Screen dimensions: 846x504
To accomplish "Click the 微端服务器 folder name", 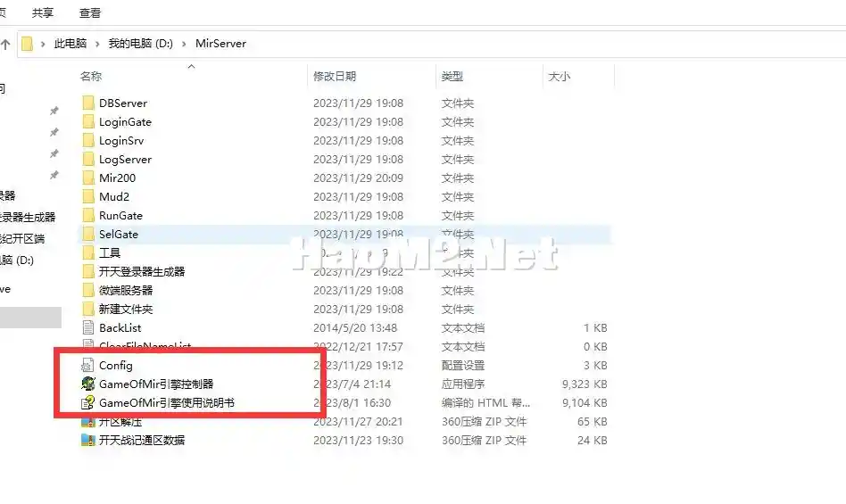I will coord(126,291).
